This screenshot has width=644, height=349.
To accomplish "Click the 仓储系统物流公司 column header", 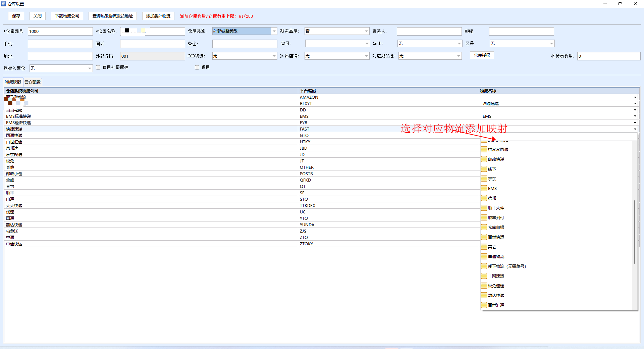I will [151, 91].
